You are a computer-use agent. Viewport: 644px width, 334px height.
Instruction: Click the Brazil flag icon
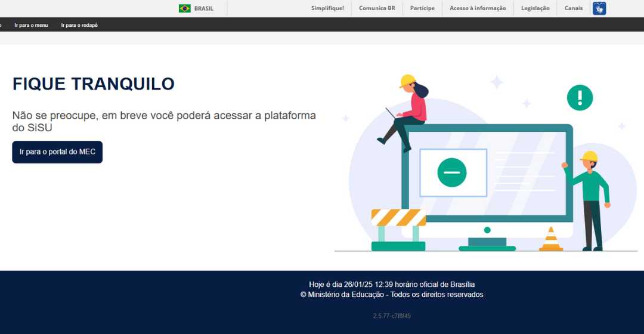[x=184, y=8]
